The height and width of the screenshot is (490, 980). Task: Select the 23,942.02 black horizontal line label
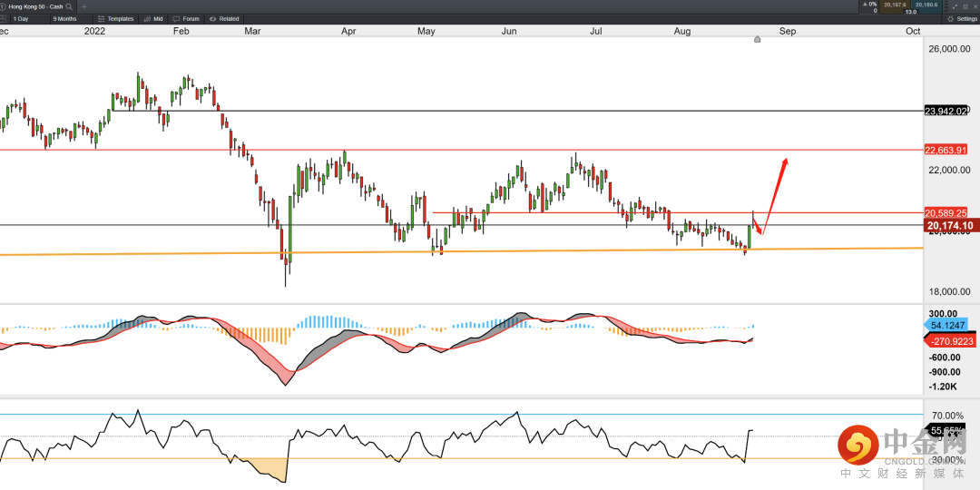946,111
